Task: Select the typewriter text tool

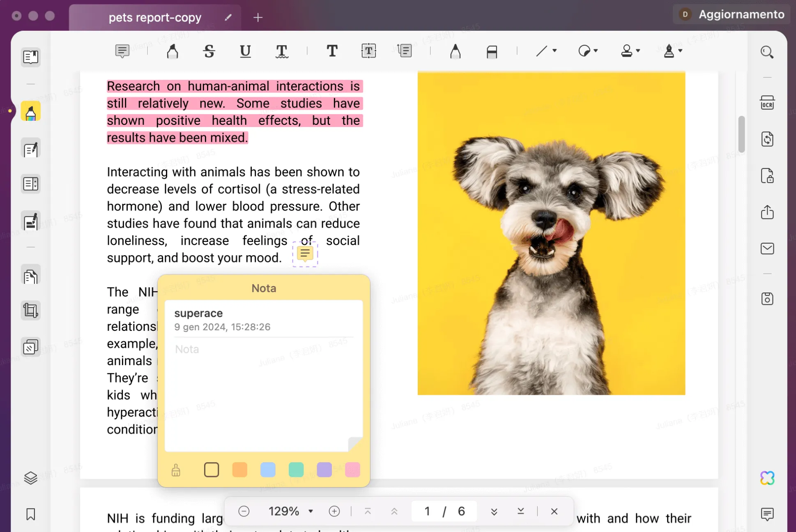Action: 332,51
